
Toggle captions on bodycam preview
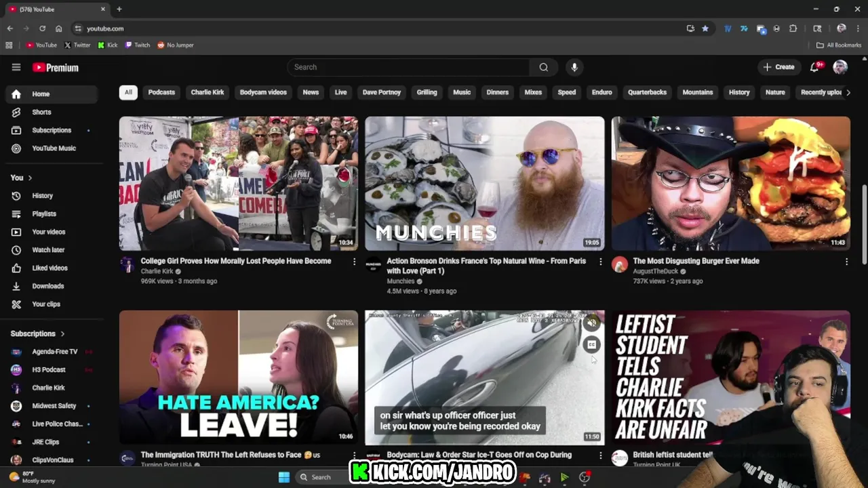[592, 345]
